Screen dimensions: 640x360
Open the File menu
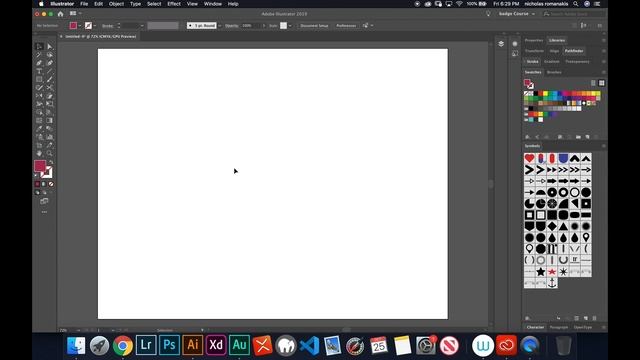point(84,4)
